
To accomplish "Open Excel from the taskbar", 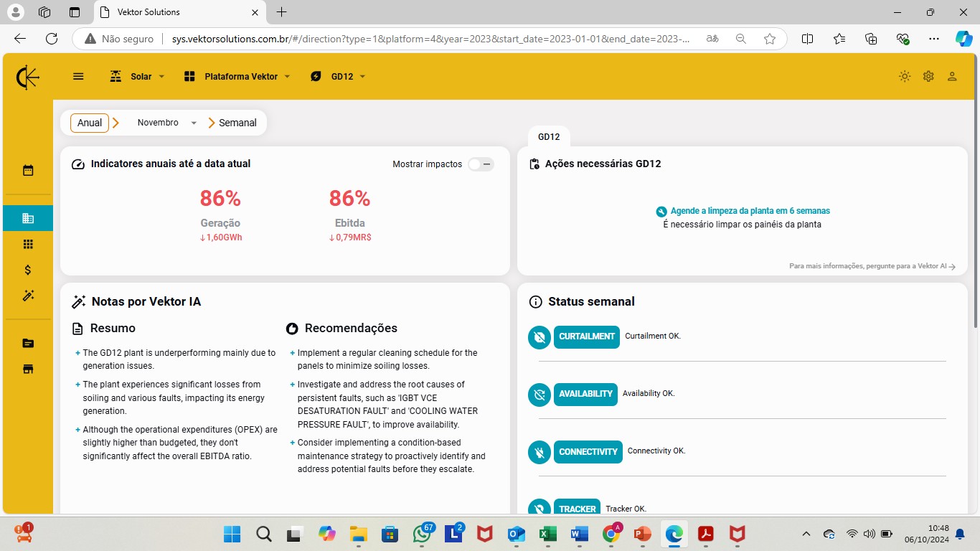I will [548, 534].
